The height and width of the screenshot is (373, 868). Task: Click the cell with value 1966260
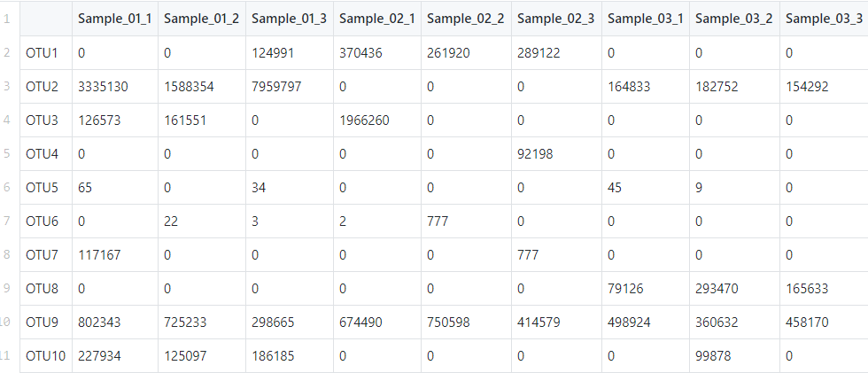click(377, 120)
